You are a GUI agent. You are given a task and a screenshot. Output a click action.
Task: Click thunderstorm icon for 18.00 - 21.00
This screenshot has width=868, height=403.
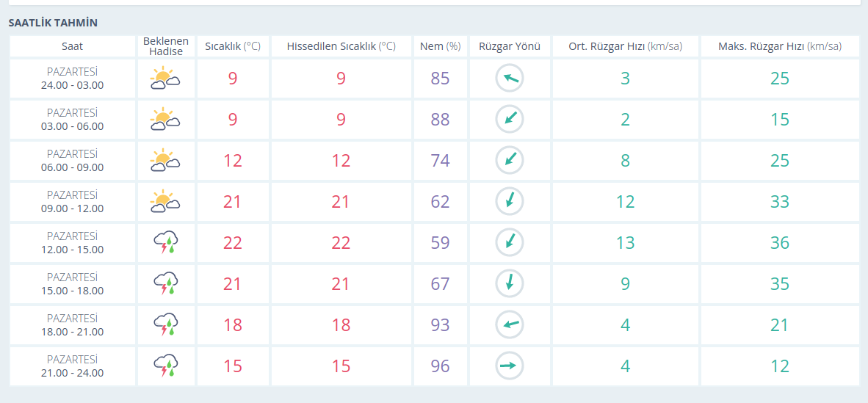pos(166,325)
